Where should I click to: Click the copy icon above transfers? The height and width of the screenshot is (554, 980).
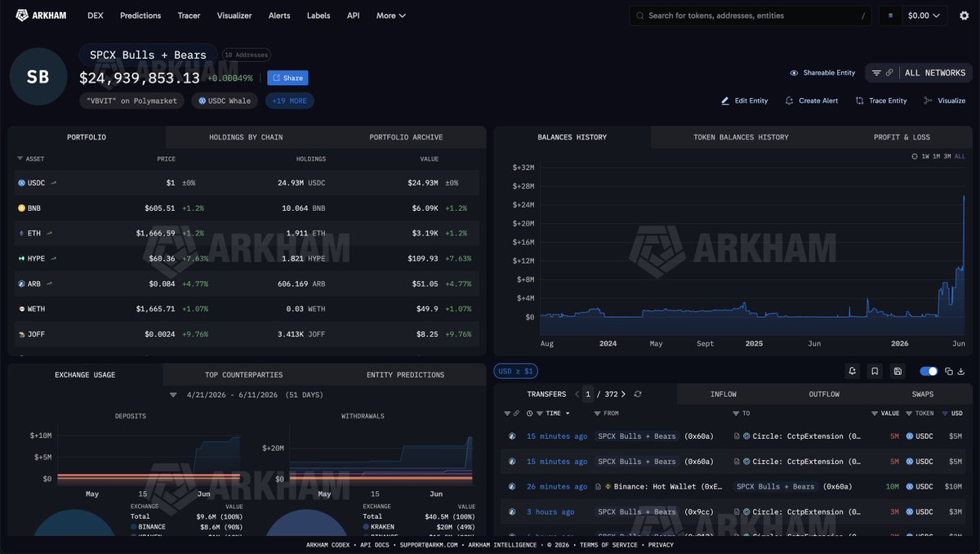(949, 372)
